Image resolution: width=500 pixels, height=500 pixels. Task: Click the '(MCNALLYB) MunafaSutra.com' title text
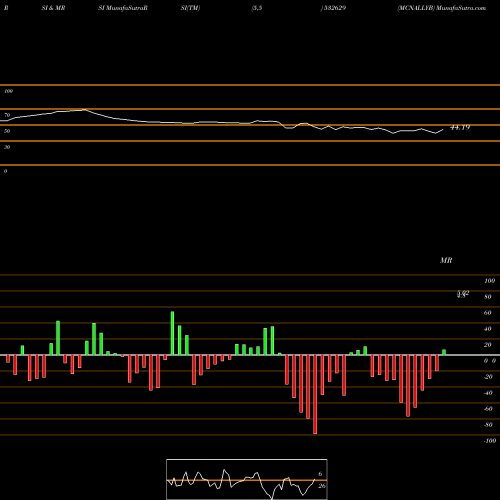442,8
